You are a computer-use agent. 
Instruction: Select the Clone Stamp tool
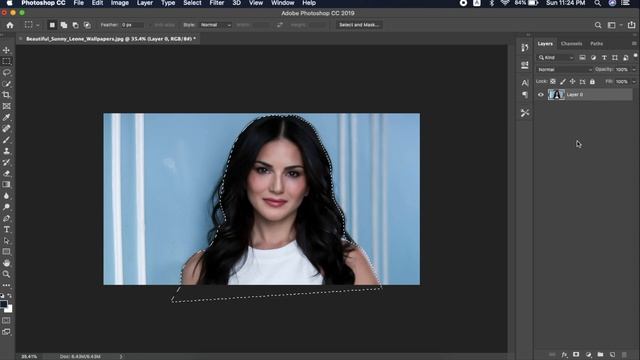click(x=7, y=151)
